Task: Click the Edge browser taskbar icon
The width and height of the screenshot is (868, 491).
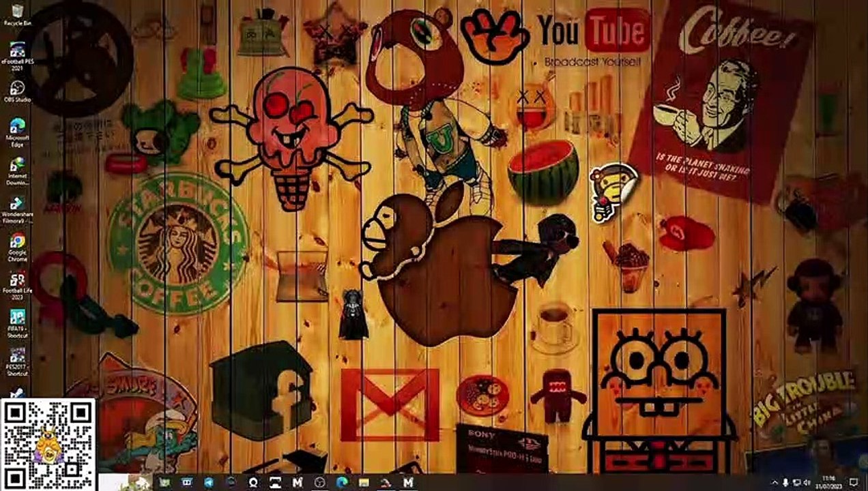Action: click(342, 482)
